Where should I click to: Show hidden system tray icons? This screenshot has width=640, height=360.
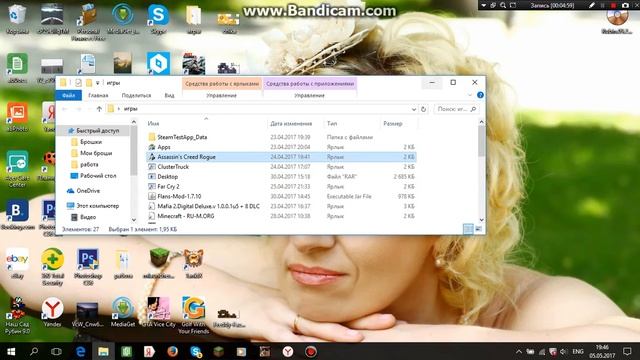click(519, 351)
